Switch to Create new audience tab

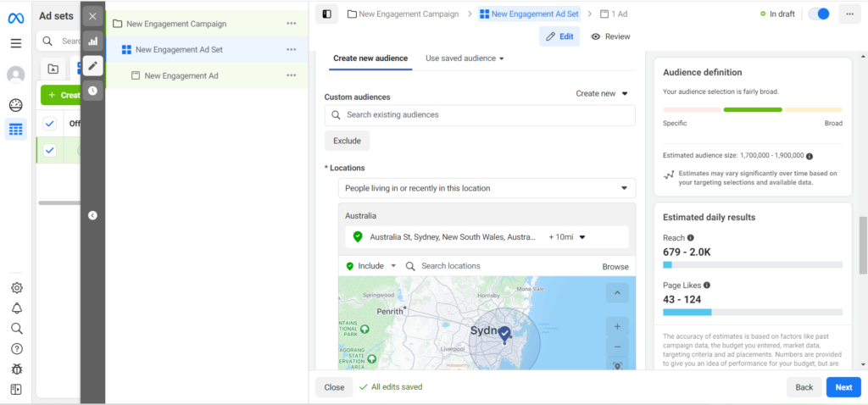click(x=370, y=58)
